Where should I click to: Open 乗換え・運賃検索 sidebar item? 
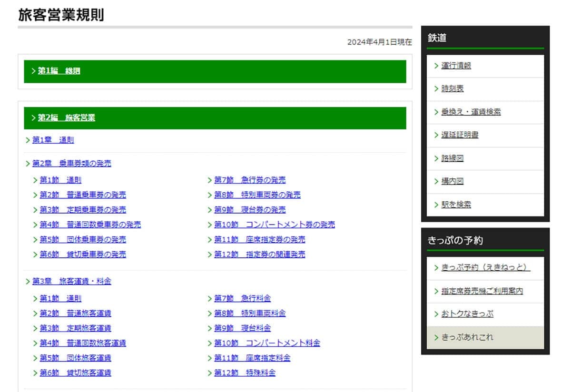[485, 112]
